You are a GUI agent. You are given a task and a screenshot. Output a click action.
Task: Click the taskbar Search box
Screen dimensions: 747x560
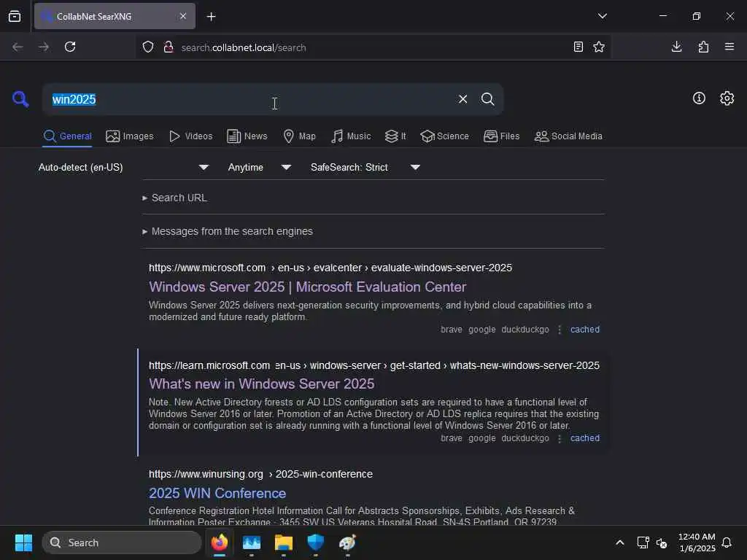122,542
